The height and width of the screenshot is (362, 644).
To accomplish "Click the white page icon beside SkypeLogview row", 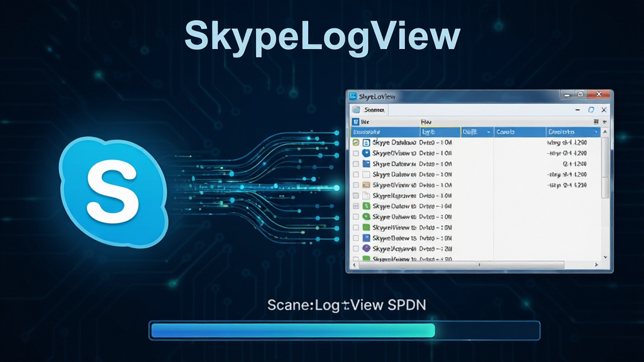I will [x=366, y=195].
